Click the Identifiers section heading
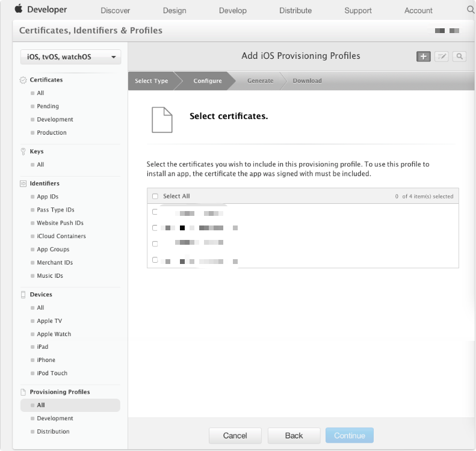 pos(45,183)
